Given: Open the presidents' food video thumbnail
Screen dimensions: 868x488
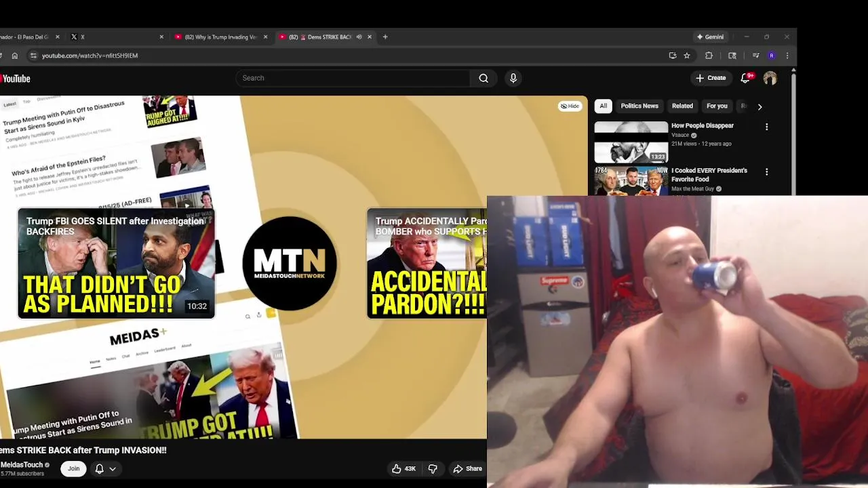Looking at the screenshot, I should (x=631, y=181).
